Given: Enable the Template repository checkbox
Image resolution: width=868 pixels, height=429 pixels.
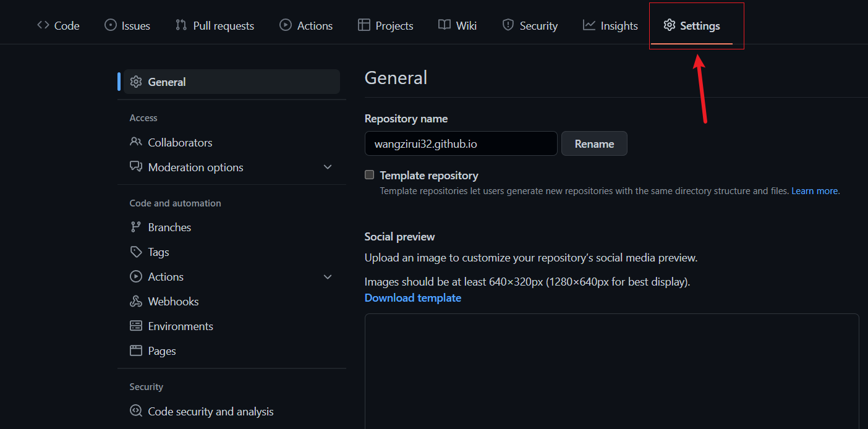Looking at the screenshot, I should (370, 175).
